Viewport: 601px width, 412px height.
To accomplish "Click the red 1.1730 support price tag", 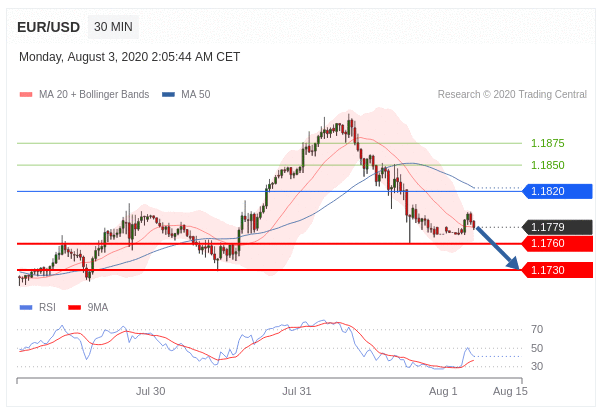I will click(558, 270).
